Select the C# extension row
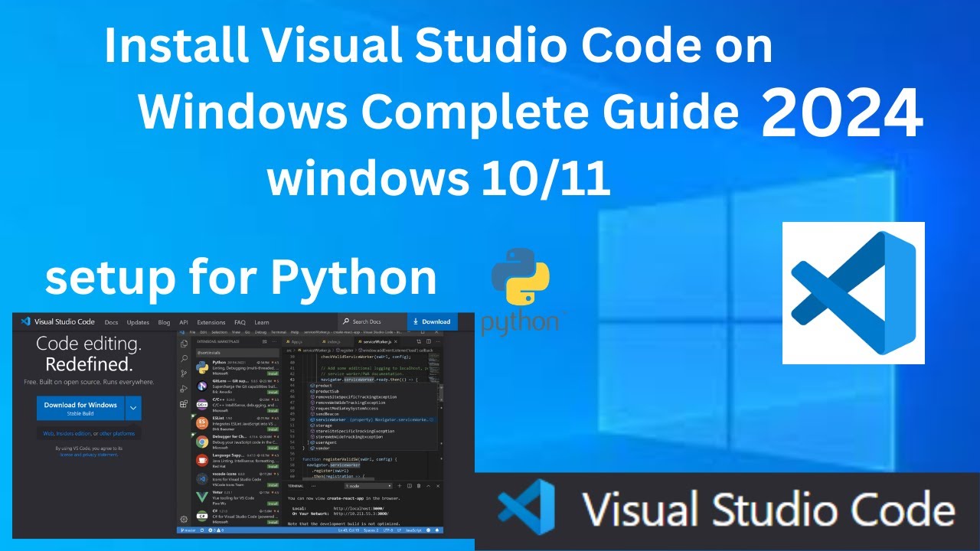Image resolution: width=980 pixels, height=551 pixels. click(x=237, y=516)
